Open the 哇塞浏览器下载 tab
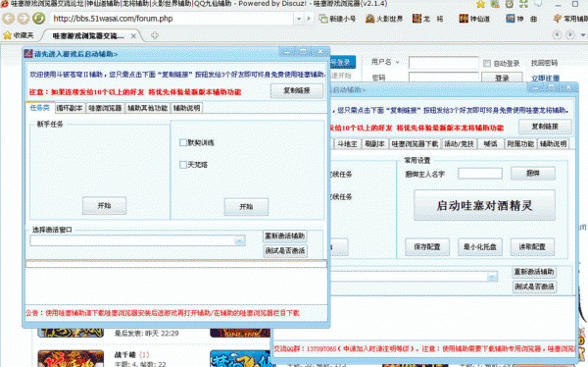The height and width of the screenshot is (367, 588). [x=415, y=144]
